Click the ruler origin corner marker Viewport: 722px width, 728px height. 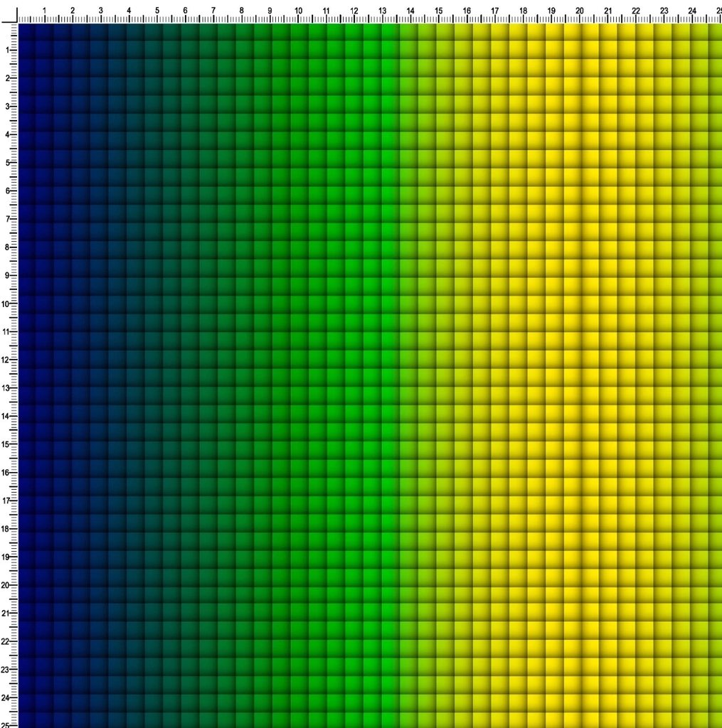[9, 14]
